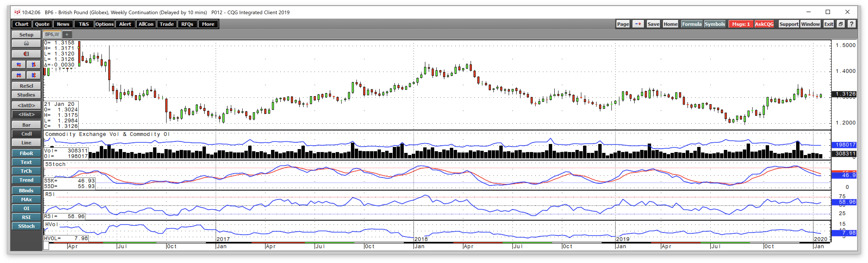Viewport: 868px width, 263px height.
Task: Click the Setup button
Action: 26,35
